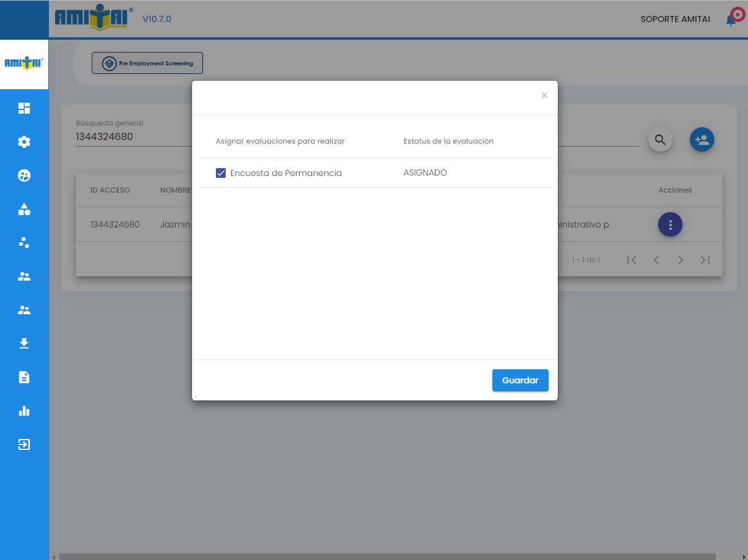Click the download icon in sidebar
Viewport: 748px width, 560px height.
(24, 343)
